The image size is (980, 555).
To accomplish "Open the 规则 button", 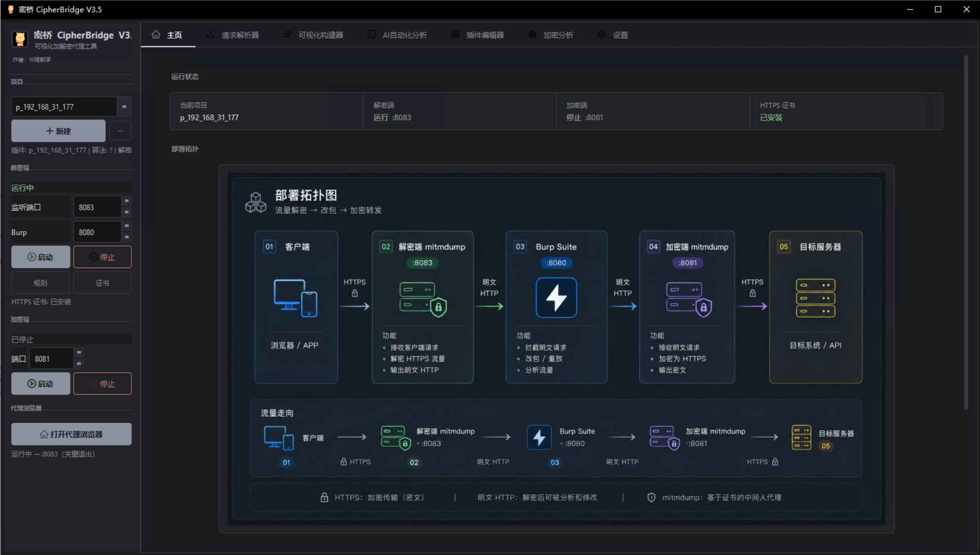I will pyautogui.click(x=41, y=283).
